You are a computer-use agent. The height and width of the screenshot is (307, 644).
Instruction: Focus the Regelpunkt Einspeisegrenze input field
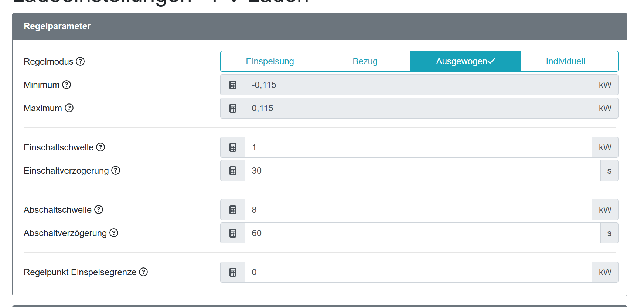(418, 272)
